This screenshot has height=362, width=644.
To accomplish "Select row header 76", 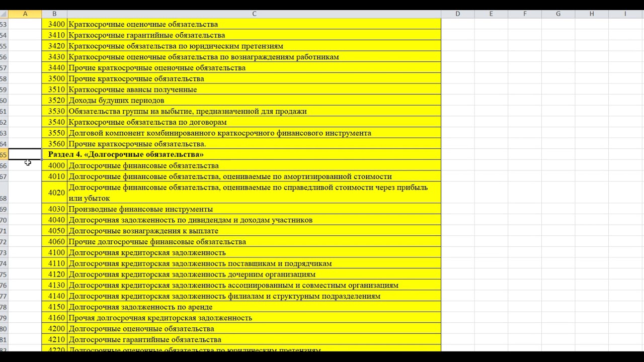I will [4, 285].
